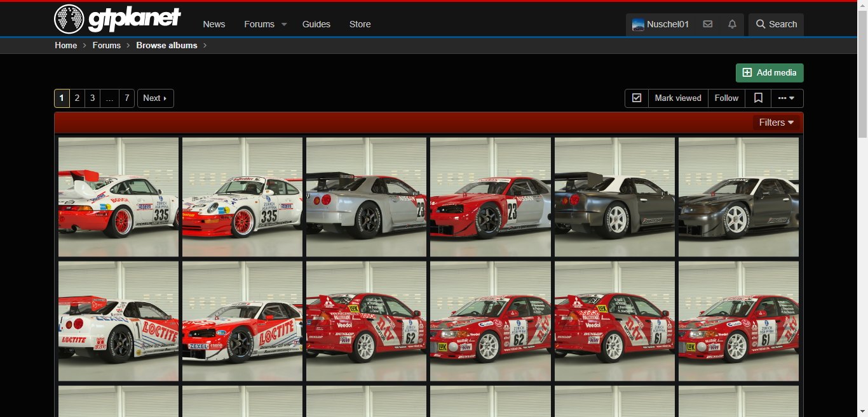Image resolution: width=868 pixels, height=417 pixels.
Task: Open the Filters dropdown
Action: tap(776, 122)
